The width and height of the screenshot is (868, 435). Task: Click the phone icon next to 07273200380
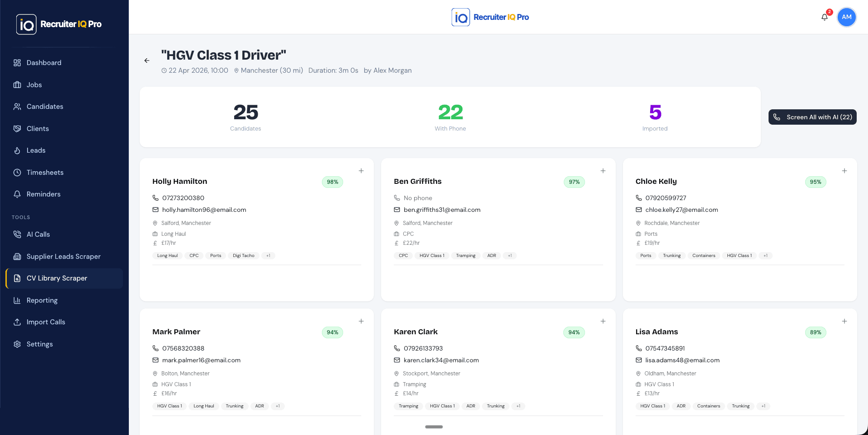pos(156,198)
